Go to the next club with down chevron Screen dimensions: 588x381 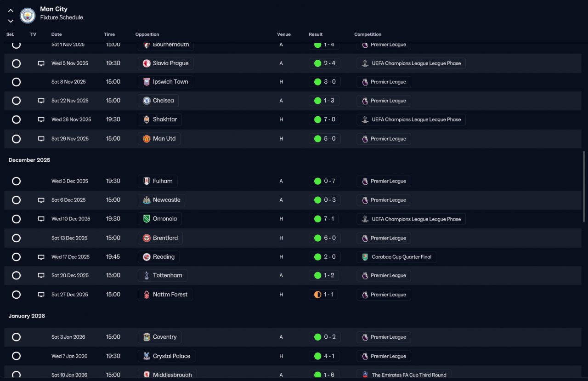pyautogui.click(x=11, y=21)
